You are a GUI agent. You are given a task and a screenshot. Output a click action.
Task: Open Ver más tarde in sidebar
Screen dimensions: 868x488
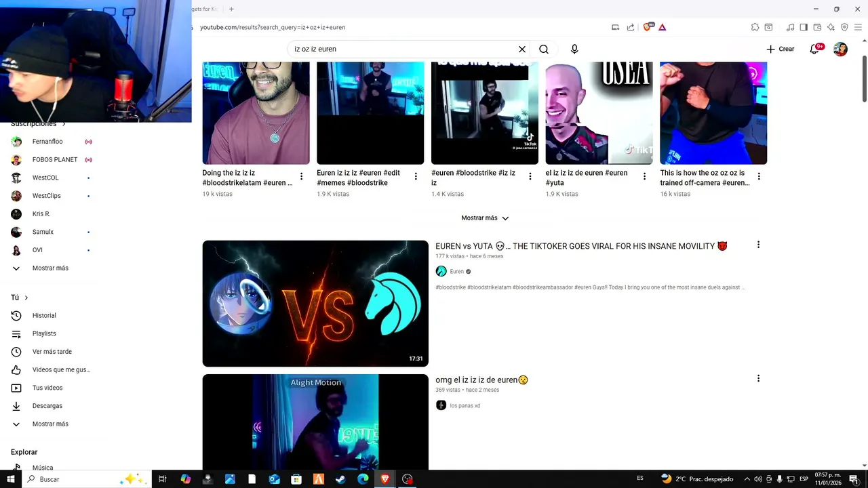[x=51, y=352]
